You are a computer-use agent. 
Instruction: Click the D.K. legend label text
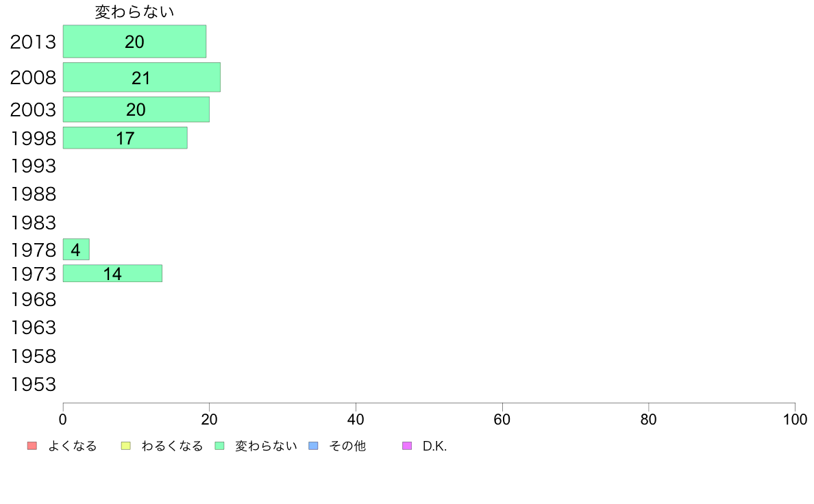pyautogui.click(x=434, y=446)
